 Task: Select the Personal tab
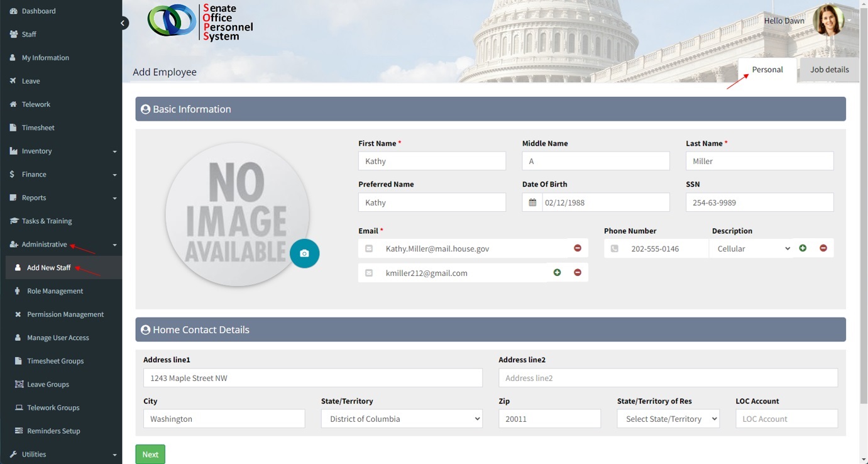tap(767, 70)
